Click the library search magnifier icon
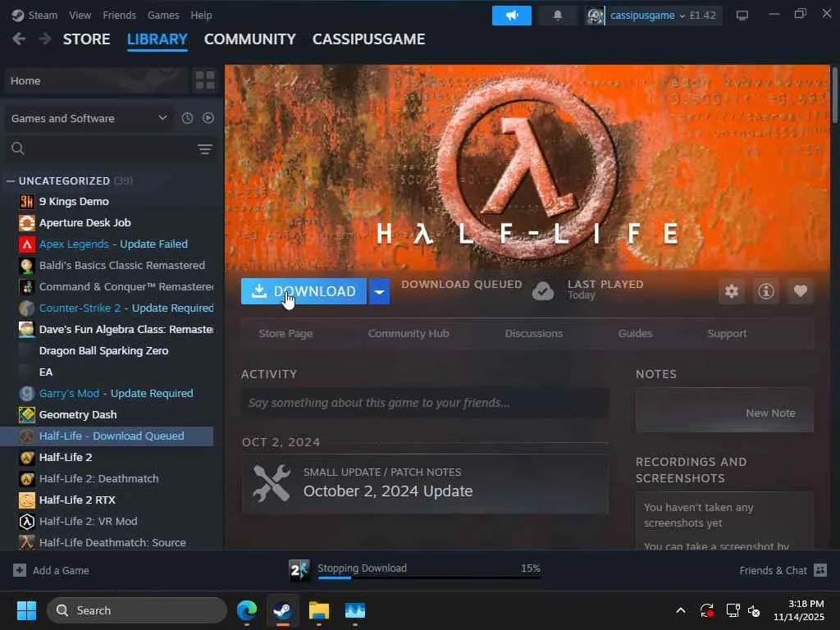 click(18, 148)
